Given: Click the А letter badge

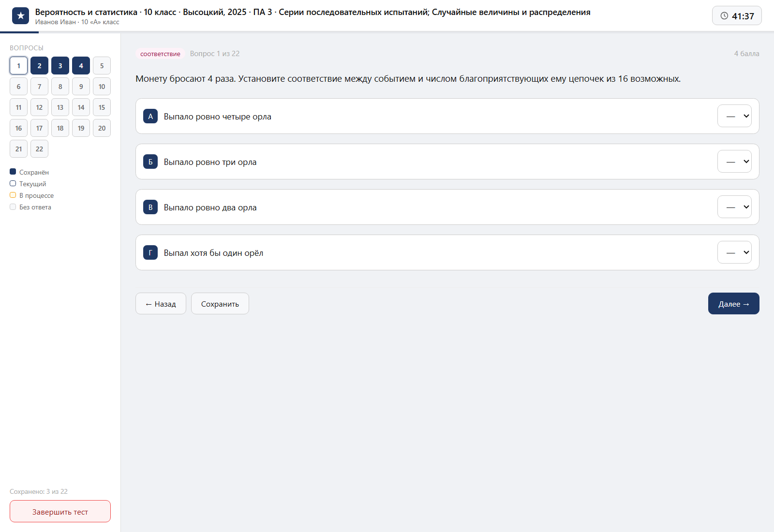Looking at the screenshot, I should point(150,116).
